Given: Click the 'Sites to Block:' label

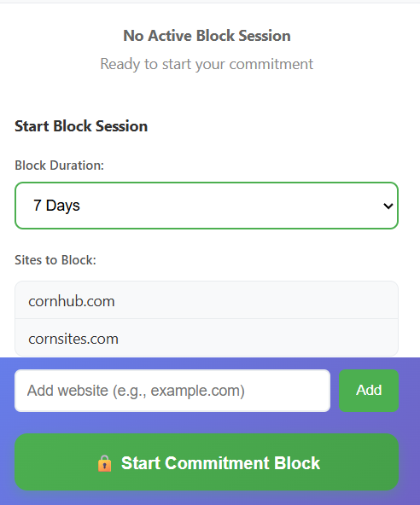Looking at the screenshot, I should click(55, 260).
